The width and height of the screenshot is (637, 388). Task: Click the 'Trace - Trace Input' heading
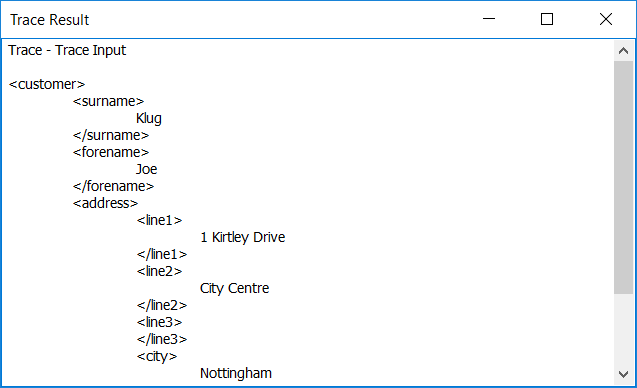[x=67, y=50]
